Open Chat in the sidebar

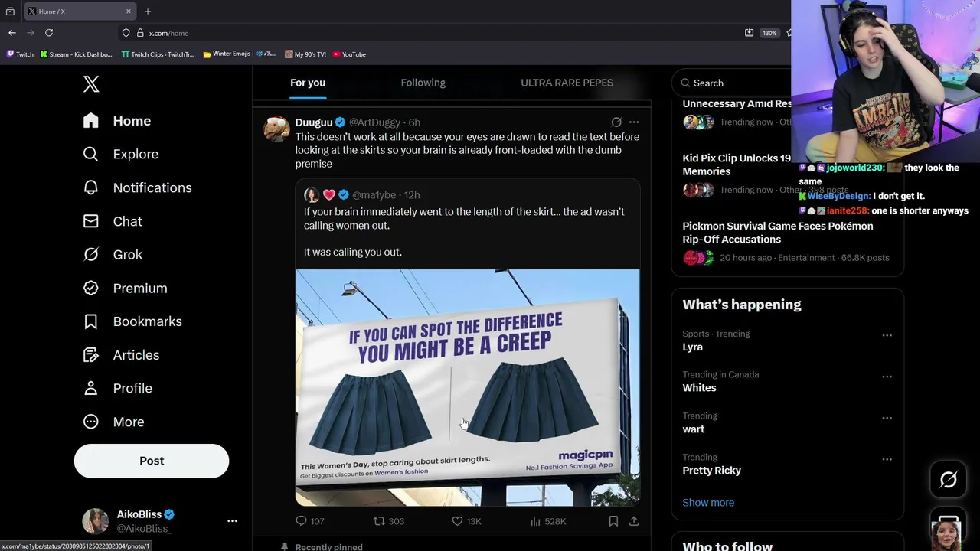(113, 221)
